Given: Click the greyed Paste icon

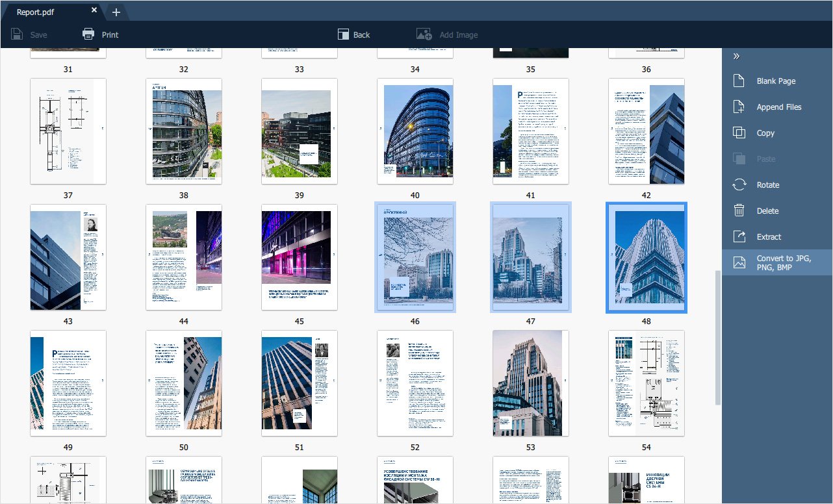Looking at the screenshot, I should coord(739,158).
